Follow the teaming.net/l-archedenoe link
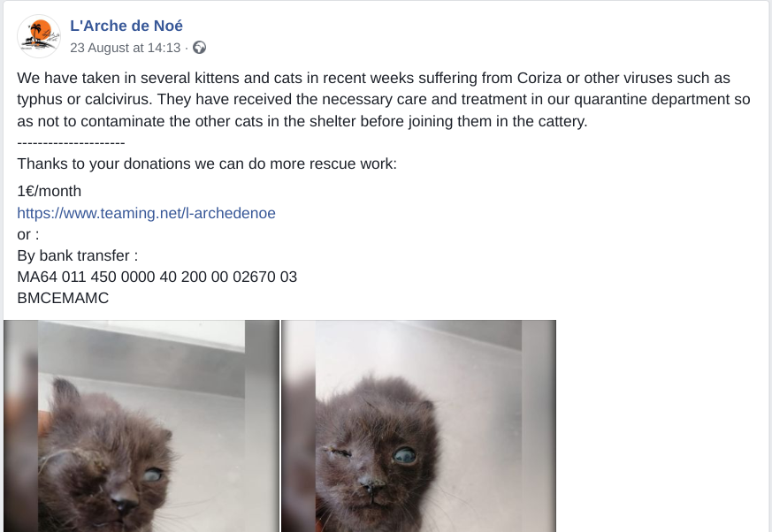 coord(146,213)
